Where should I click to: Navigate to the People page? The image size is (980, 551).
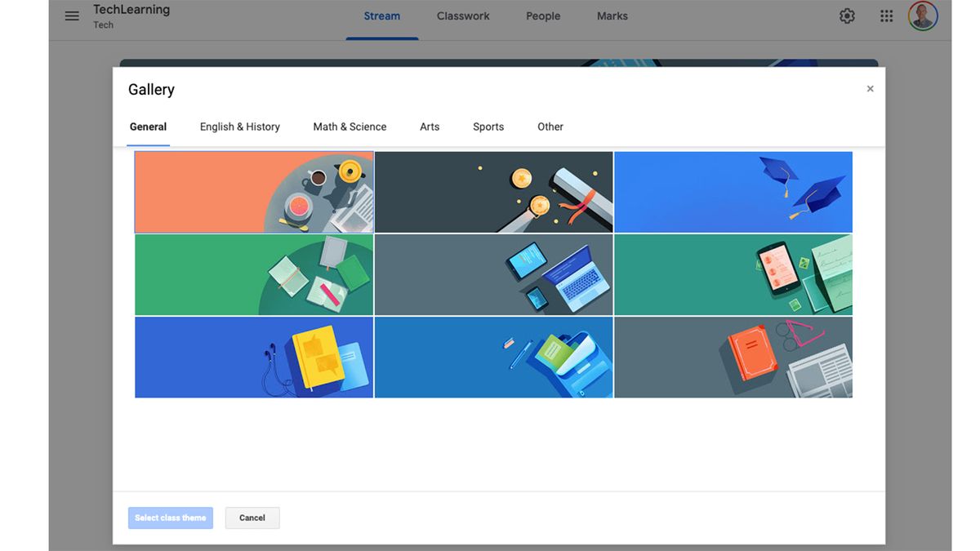tap(542, 16)
